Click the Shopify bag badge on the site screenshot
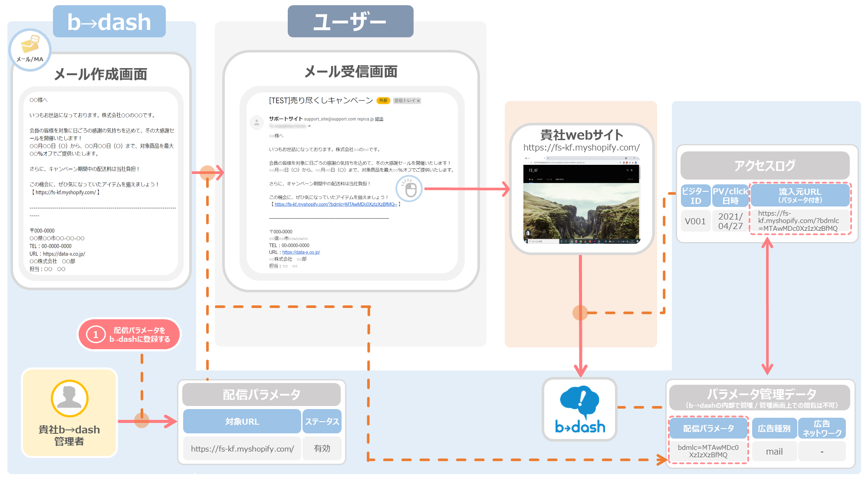 click(528, 233)
